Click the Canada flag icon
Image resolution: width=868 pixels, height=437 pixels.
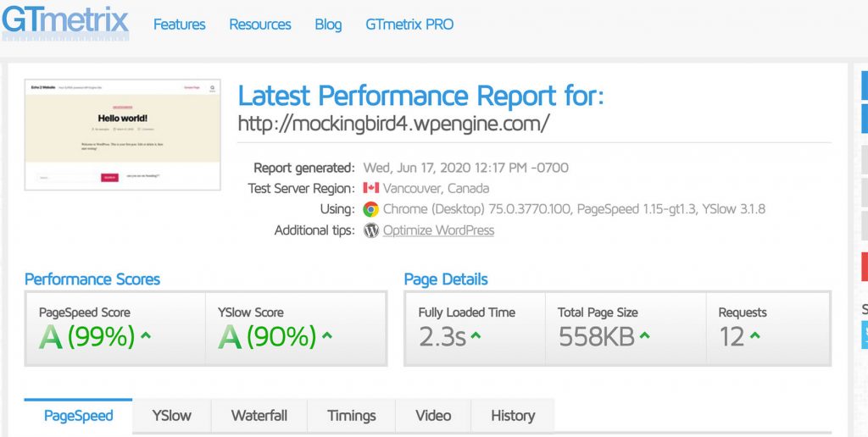pyautogui.click(x=371, y=188)
